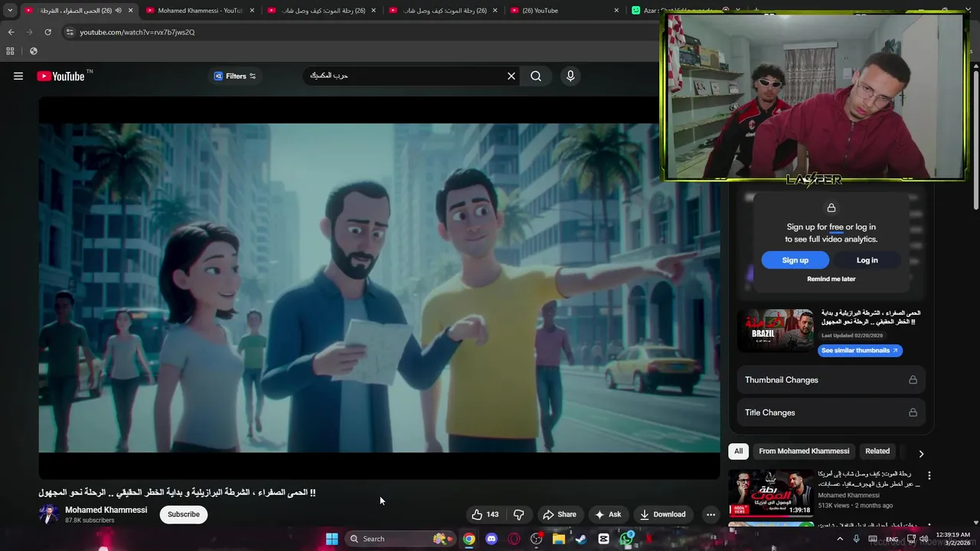Open WhatsApp from the taskbar
The image size is (980, 551).
[x=626, y=539]
